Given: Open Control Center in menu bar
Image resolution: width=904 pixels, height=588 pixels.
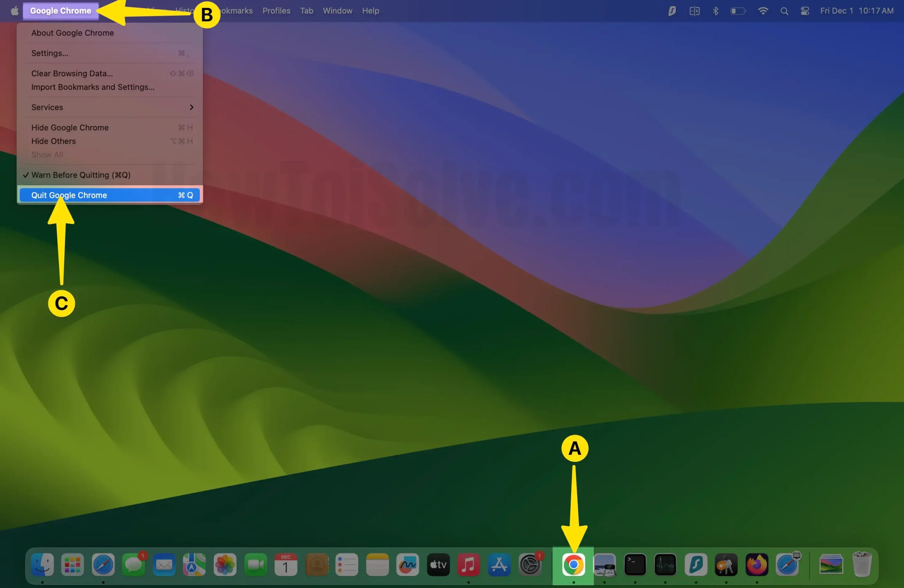Looking at the screenshot, I should click(x=805, y=11).
